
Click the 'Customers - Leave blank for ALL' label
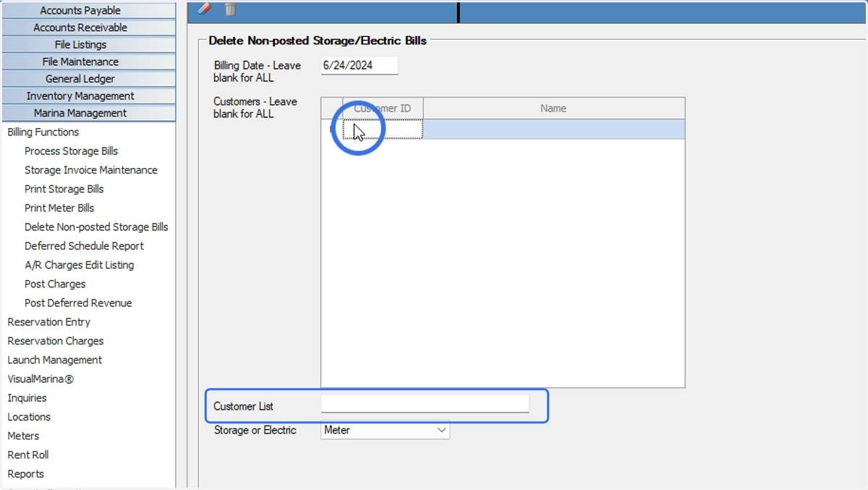pyautogui.click(x=255, y=108)
